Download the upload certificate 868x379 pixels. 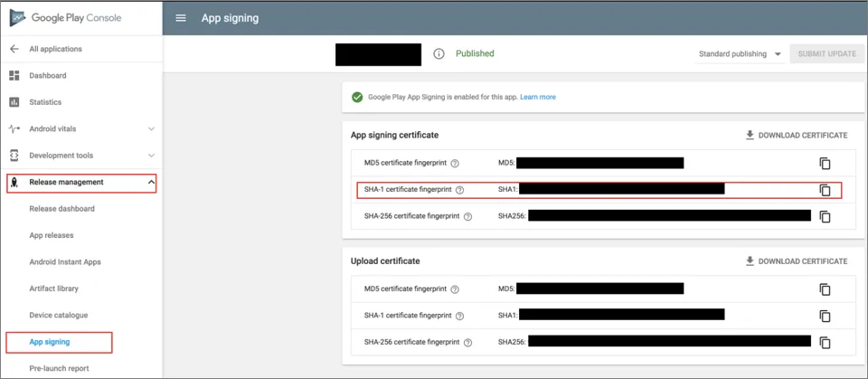(797, 261)
